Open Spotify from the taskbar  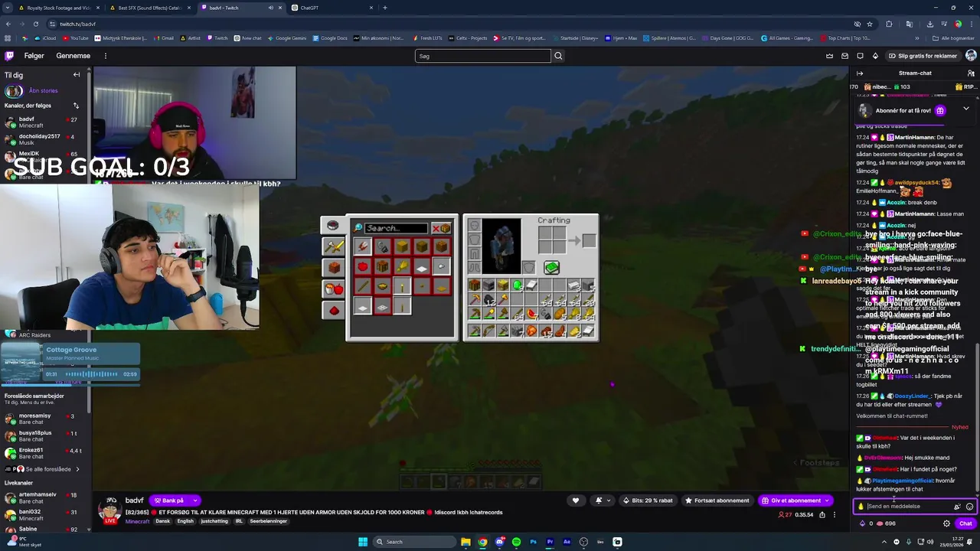[x=516, y=542]
